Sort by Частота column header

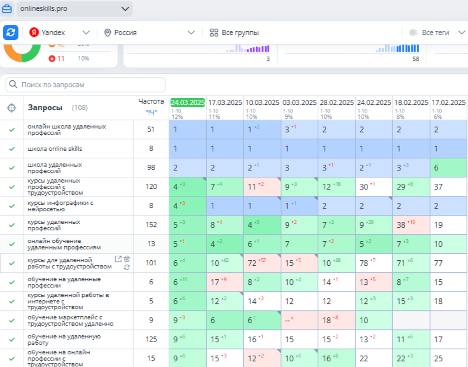[x=151, y=102]
